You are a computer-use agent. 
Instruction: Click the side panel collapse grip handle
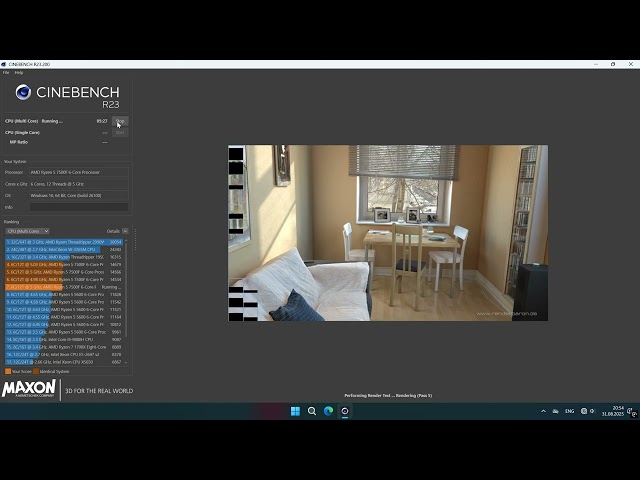[136, 240]
